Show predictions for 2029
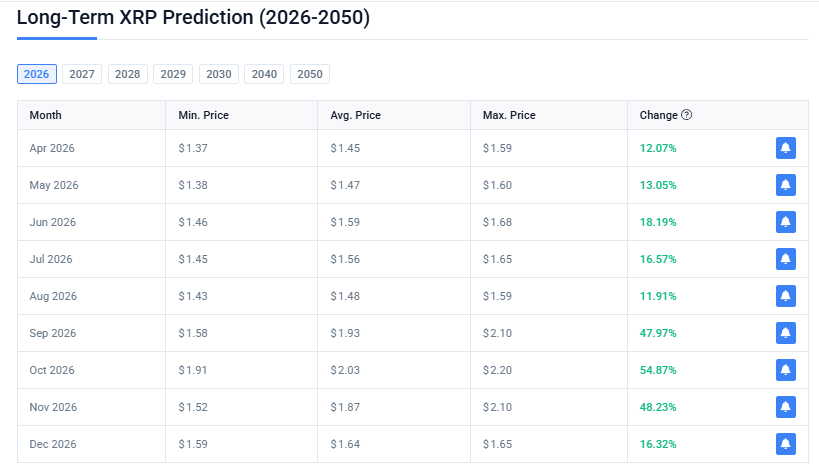This screenshot has width=819, height=476. pos(173,74)
